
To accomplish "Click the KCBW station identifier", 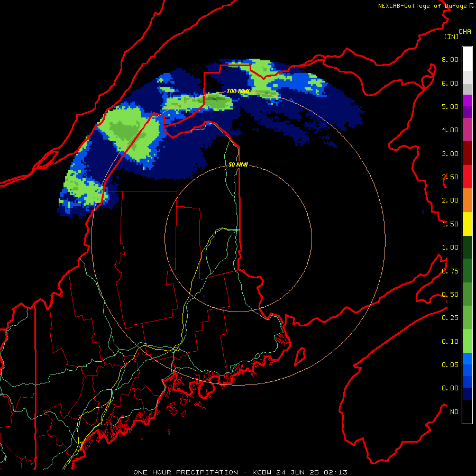I will tap(262, 472).
